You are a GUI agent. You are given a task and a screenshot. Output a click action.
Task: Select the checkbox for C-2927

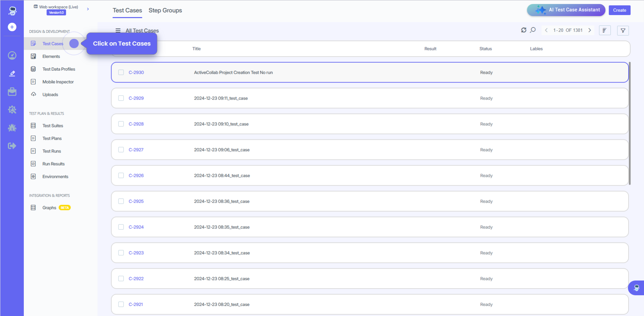[x=121, y=150]
